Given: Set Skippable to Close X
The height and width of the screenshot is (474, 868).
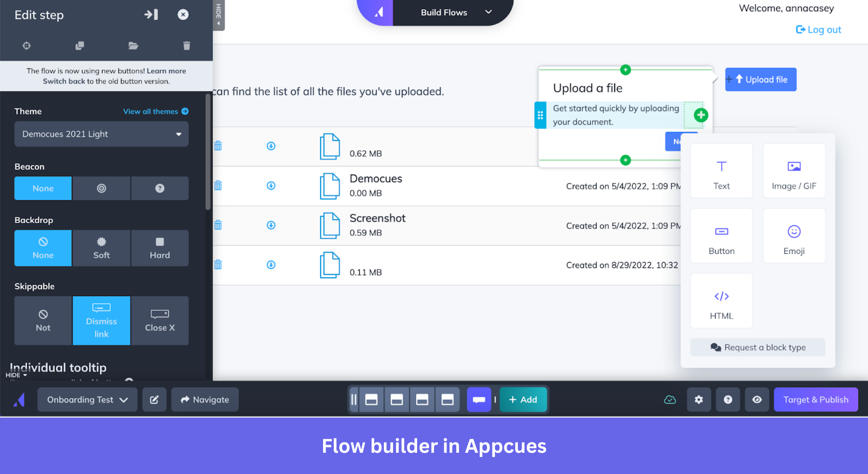Looking at the screenshot, I should pos(159,321).
